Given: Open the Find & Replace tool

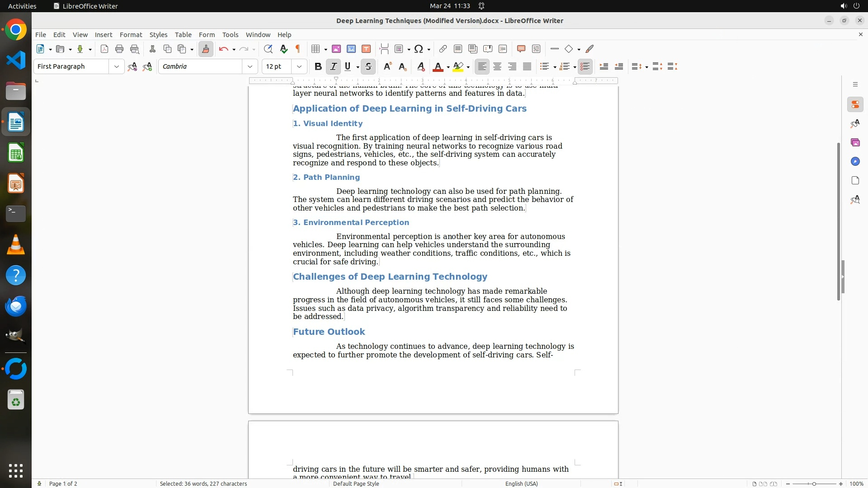Looking at the screenshot, I should click(x=268, y=49).
